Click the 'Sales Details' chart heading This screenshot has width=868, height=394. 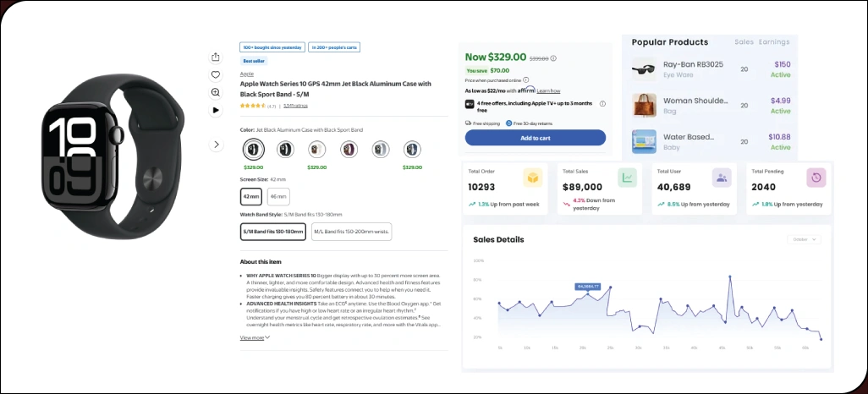pos(499,239)
